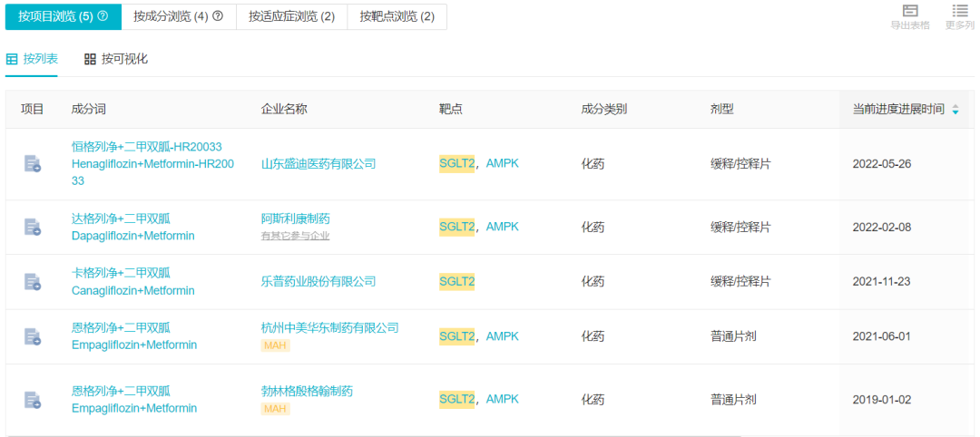Select the 按适应症浏览 (2) tab
980x437 pixels.
[291, 16]
